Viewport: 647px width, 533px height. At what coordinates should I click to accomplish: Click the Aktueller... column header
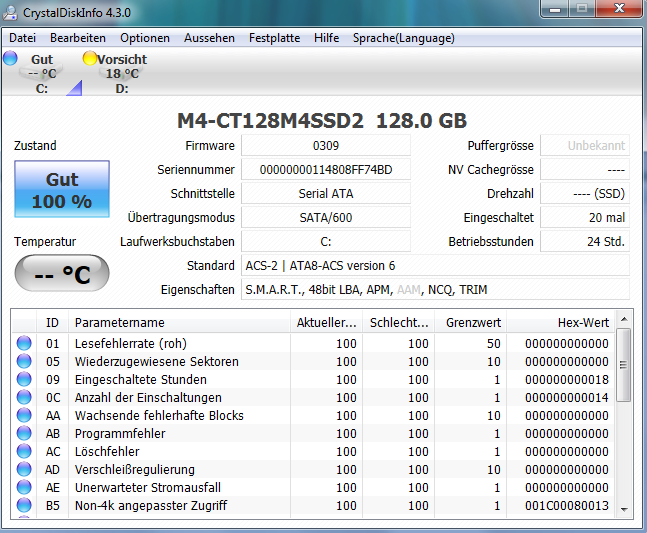326,323
